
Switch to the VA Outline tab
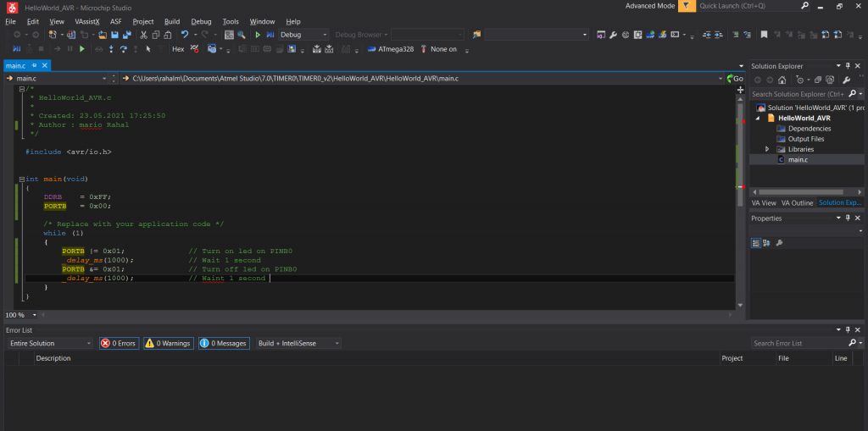point(797,203)
